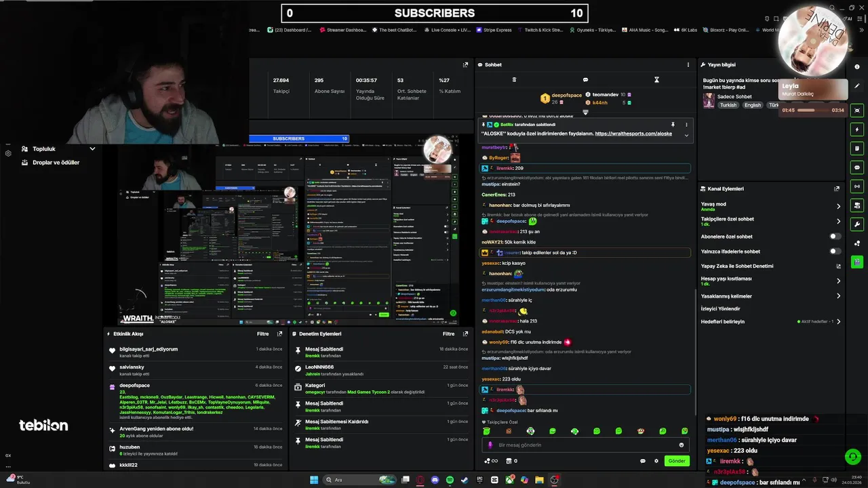The height and width of the screenshot is (488, 868).
Task: Expand Yasaklanmış kelimeler settings
Action: click(x=838, y=296)
